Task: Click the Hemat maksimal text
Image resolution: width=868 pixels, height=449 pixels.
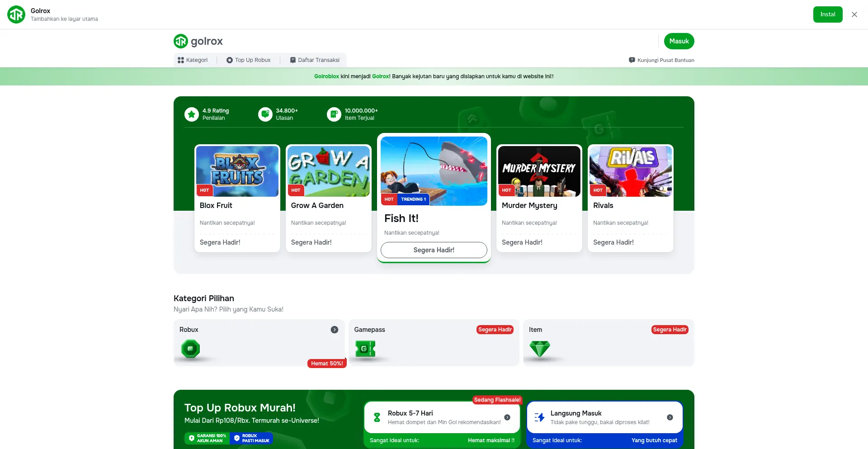Action: tap(491, 440)
